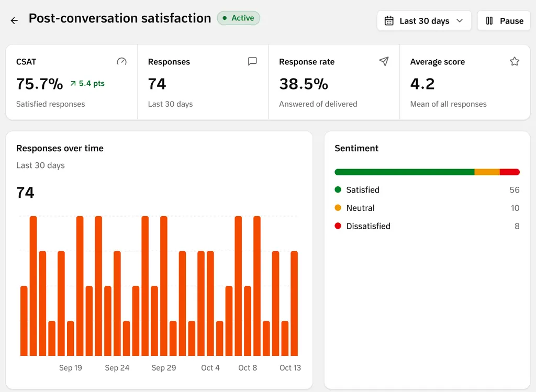Click the chat bubble icon in Responses card
Image resolution: width=536 pixels, height=392 pixels.
click(252, 61)
